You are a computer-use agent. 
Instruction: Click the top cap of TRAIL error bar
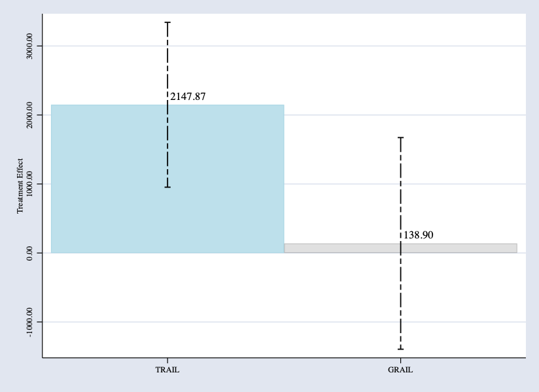167,22
